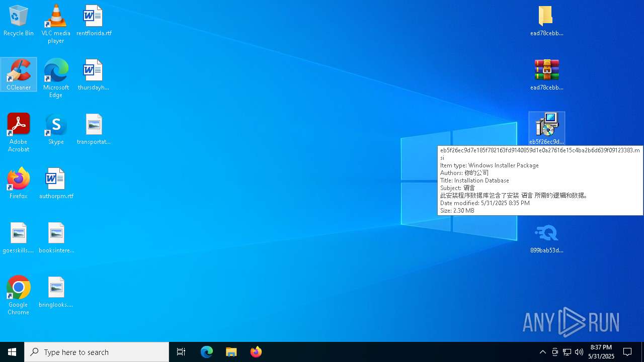Select the thursdayh... Word document
Image resolution: width=644 pixels, height=362 pixels.
[94, 74]
